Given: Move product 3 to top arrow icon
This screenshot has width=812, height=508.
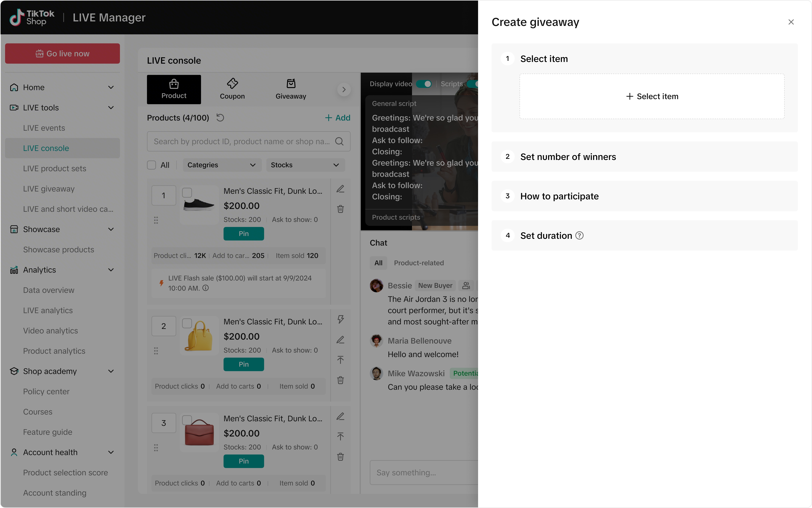Looking at the screenshot, I should pos(340,436).
